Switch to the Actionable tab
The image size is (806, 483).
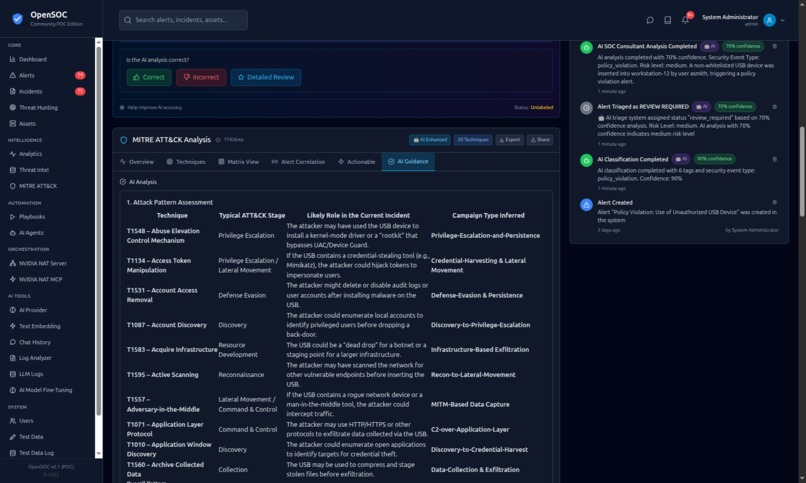point(356,162)
